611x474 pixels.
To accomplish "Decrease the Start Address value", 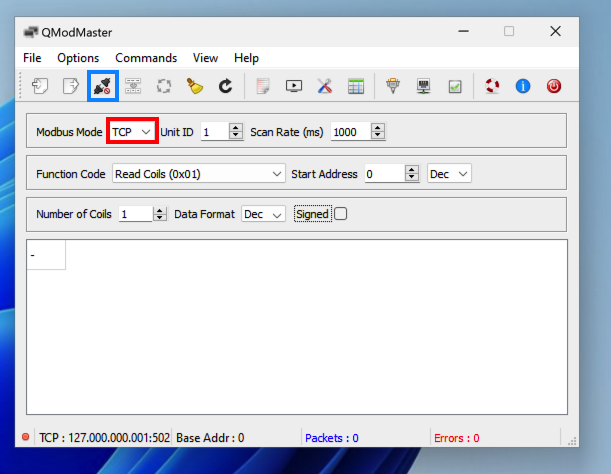I will tap(412, 177).
